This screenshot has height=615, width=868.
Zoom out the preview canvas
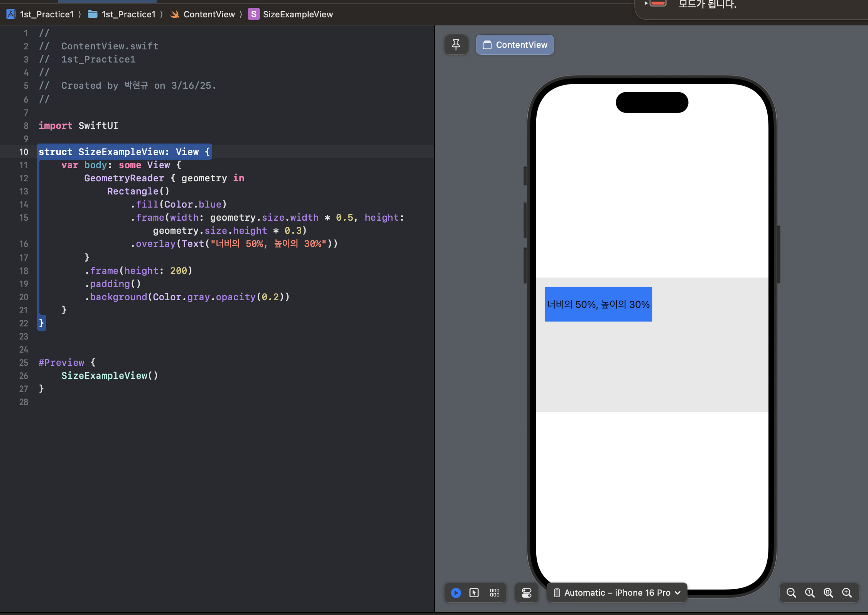[x=791, y=593]
